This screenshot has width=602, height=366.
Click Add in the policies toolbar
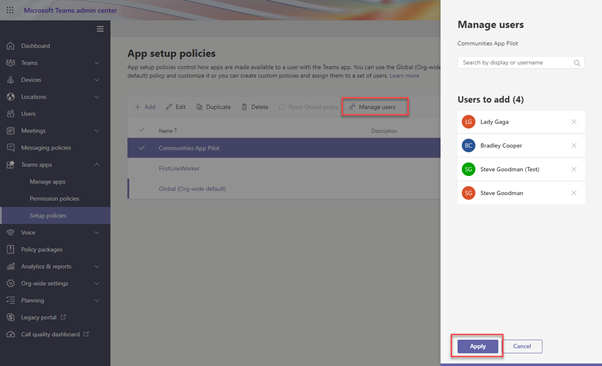coord(145,107)
